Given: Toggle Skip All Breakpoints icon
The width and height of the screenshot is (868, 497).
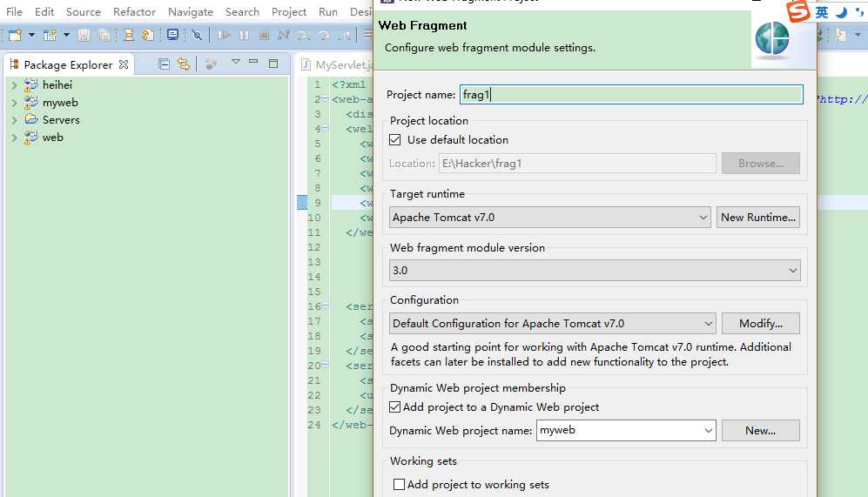Looking at the screenshot, I should pos(197,35).
